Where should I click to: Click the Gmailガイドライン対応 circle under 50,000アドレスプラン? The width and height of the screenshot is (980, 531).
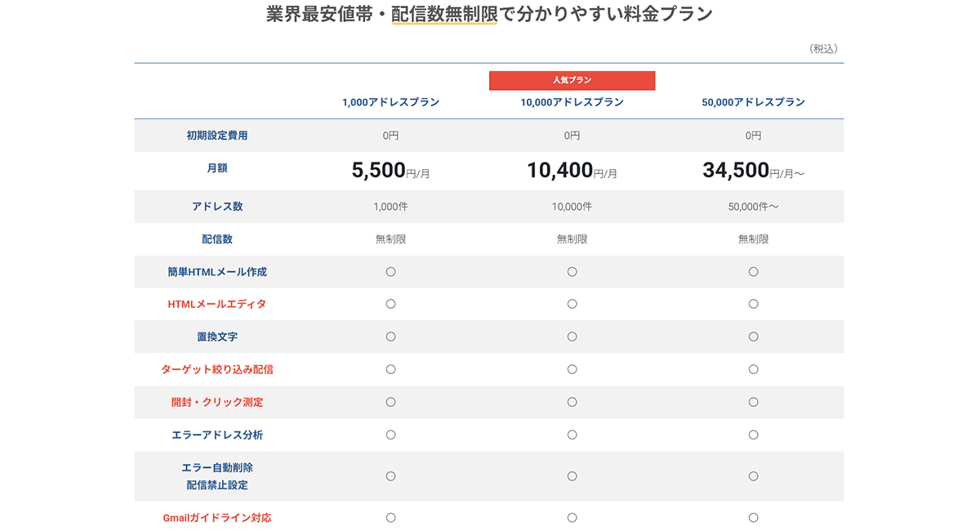click(752, 517)
